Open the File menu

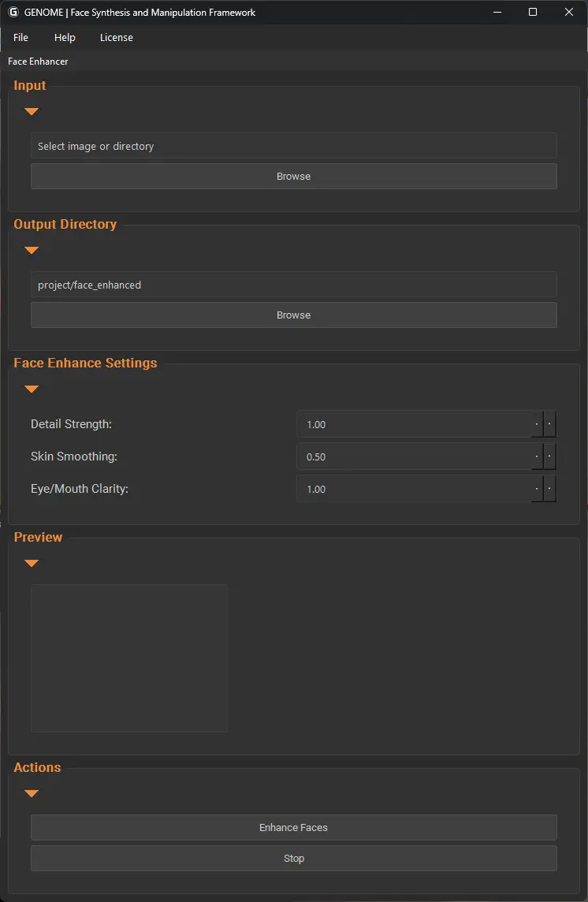[x=20, y=37]
